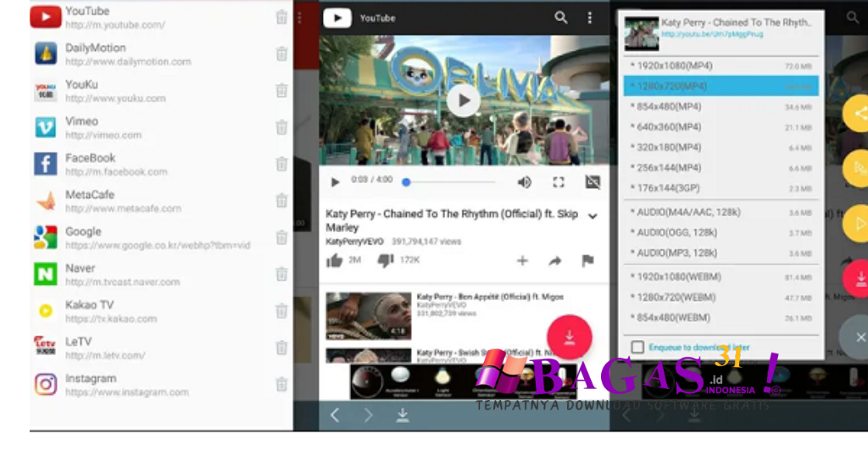Delete the Naver bookmark entry
Screen dimensions: 868x456
(281, 275)
